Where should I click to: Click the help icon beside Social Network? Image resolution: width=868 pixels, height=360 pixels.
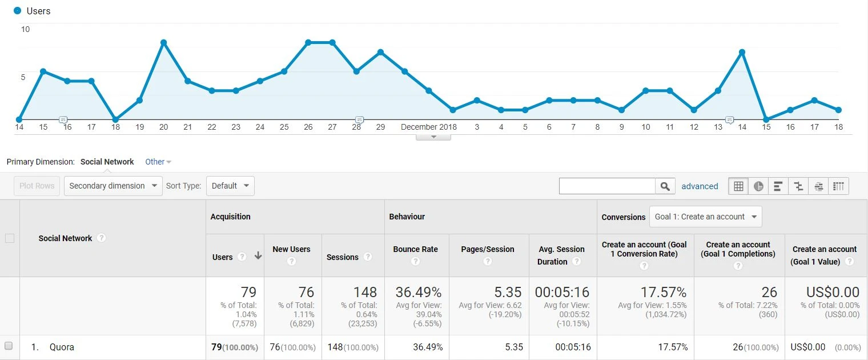101,238
